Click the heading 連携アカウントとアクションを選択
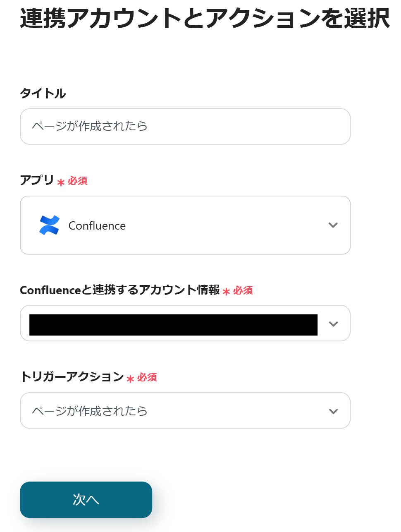401x532 pixels. click(x=205, y=19)
